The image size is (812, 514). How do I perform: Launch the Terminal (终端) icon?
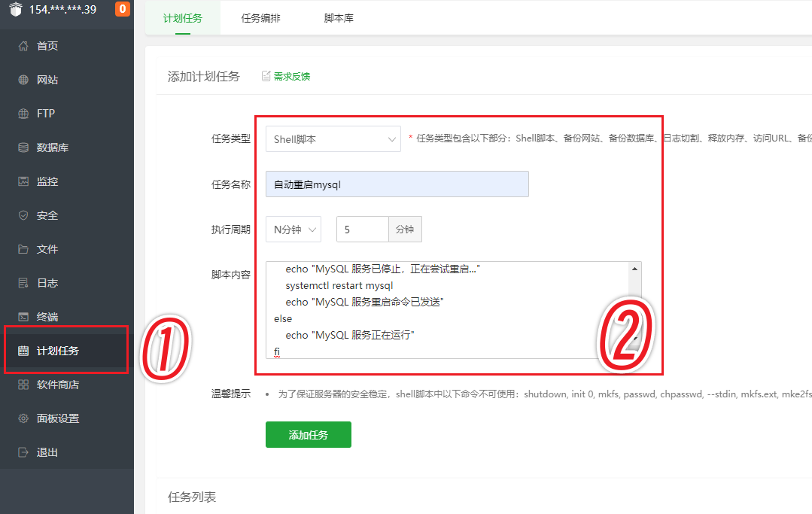point(23,317)
